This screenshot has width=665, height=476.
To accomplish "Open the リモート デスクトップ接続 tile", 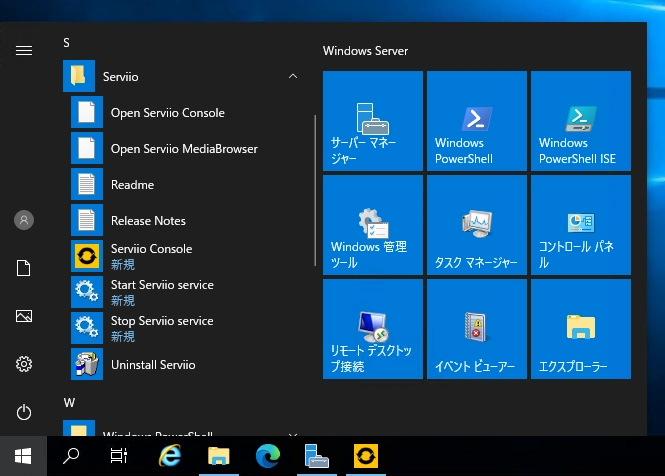I will pos(373,329).
